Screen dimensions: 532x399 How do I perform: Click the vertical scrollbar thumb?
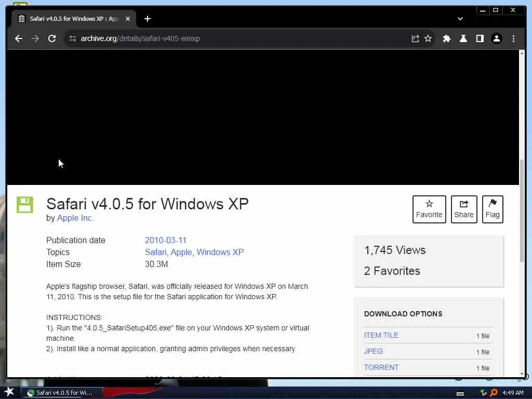522,210
